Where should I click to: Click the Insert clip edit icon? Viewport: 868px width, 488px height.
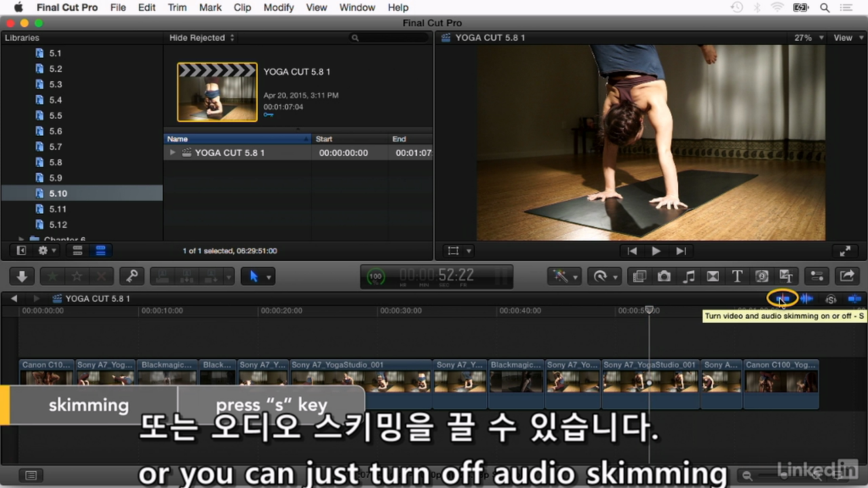[x=186, y=277]
